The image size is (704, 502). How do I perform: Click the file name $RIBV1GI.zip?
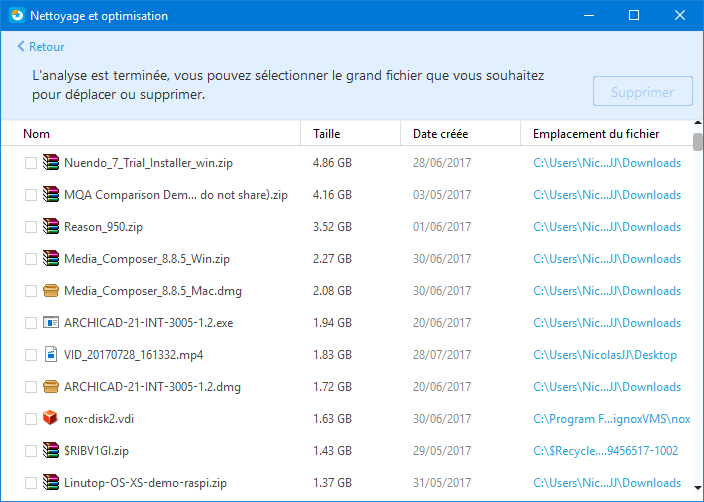pyautogui.click(x=96, y=450)
